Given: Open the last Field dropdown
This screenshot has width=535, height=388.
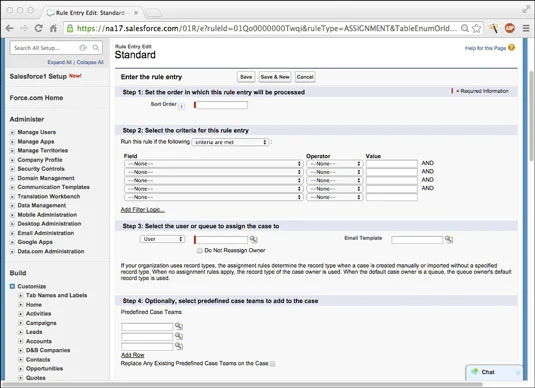Looking at the screenshot, I should click(x=214, y=197).
